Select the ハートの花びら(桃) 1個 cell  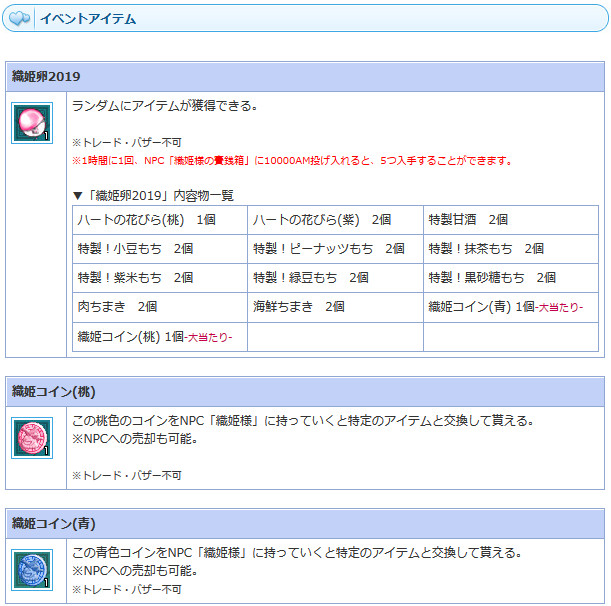[x=160, y=220]
